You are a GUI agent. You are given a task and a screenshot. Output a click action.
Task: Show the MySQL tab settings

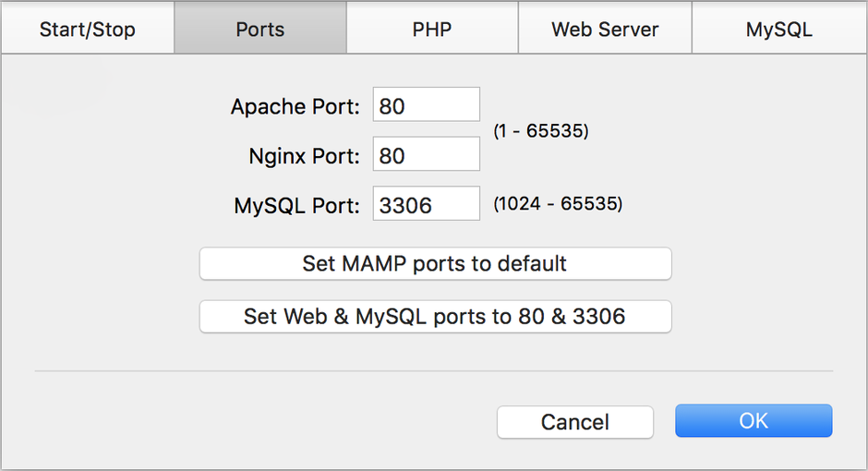point(778,30)
